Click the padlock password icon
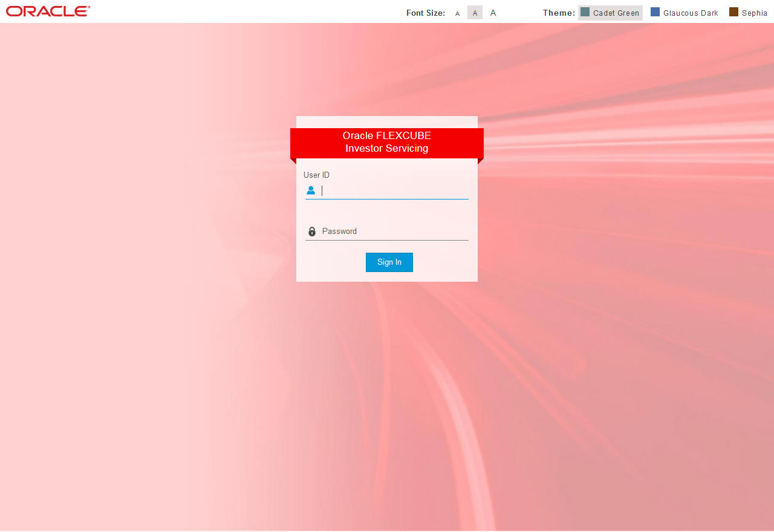774x532 pixels. [x=312, y=232]
